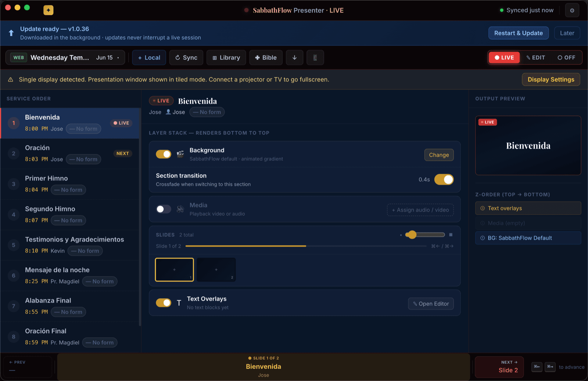Select the Local toolbar tab
Screen dimensions: 588x381
pyautogui.click(x=149, y=58)
